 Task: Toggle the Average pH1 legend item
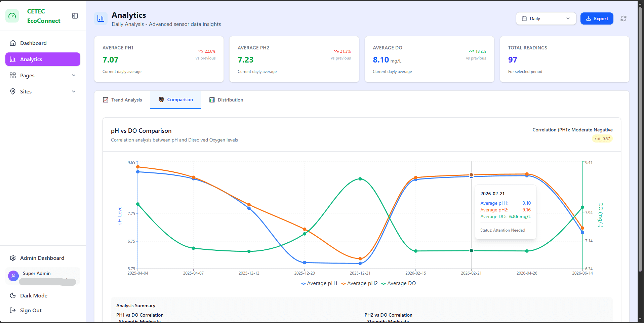click(x=319, y=283)
